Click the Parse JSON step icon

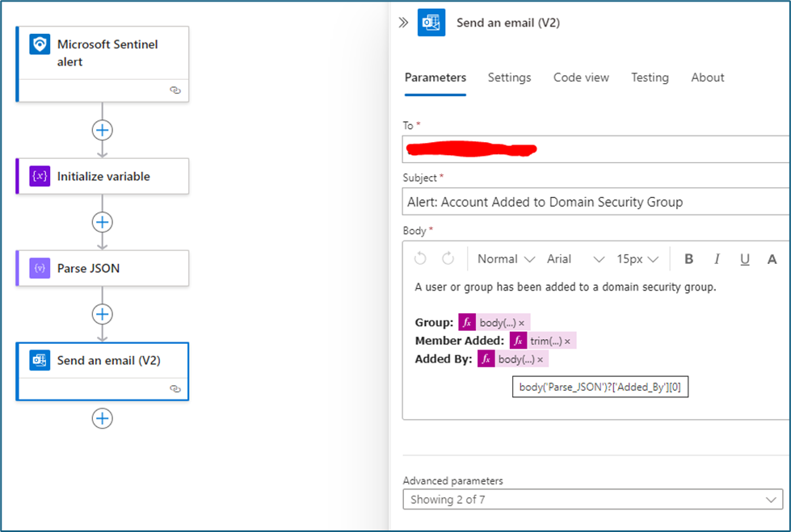(x=40, y=268)
